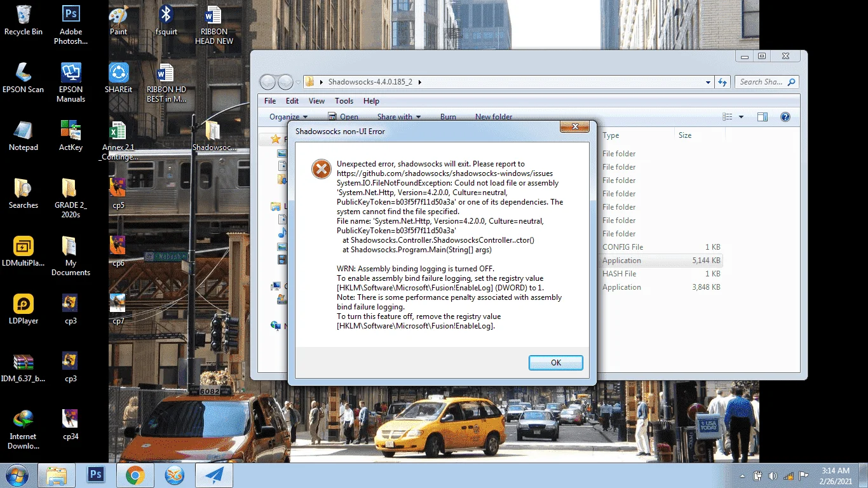Show hidden system tray icons arrow

tap(743, 476)
